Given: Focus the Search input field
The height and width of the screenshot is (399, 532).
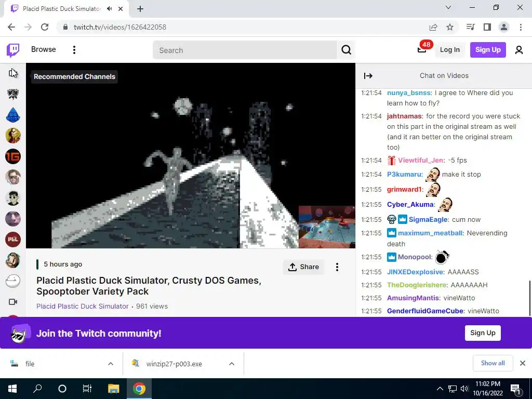Looking at the screenshot, I should tap(245, 50).
